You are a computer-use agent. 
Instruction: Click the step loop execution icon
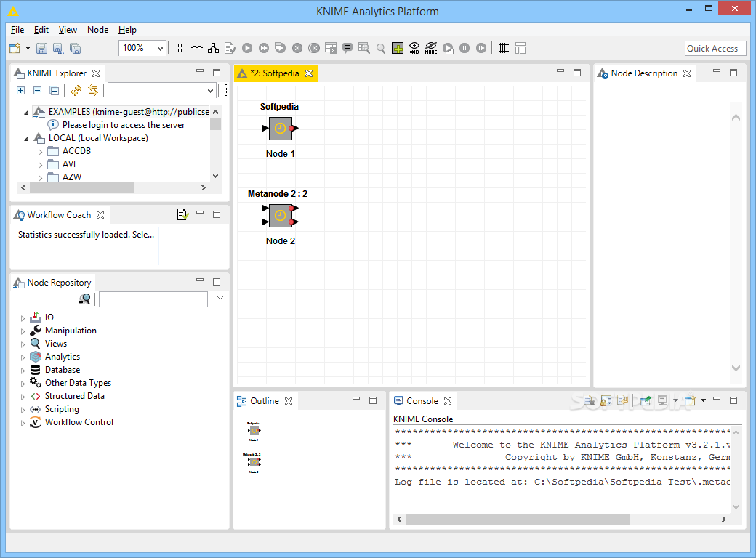pos(448,48)
